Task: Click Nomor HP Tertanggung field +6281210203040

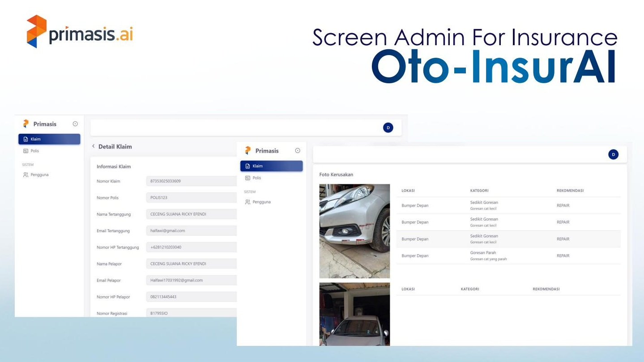Action: (x=192, y=247)
